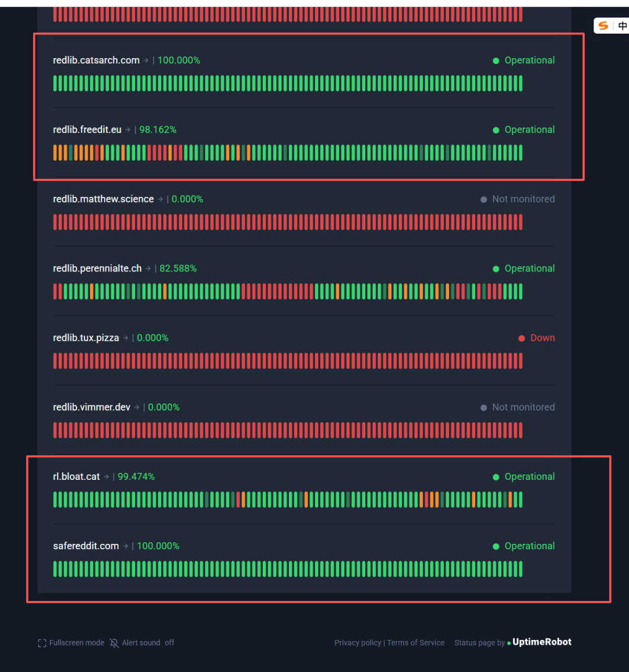Open the redlib.tux.pizza monitor details
Screen dimensions: 629x672
click(86, 338)
